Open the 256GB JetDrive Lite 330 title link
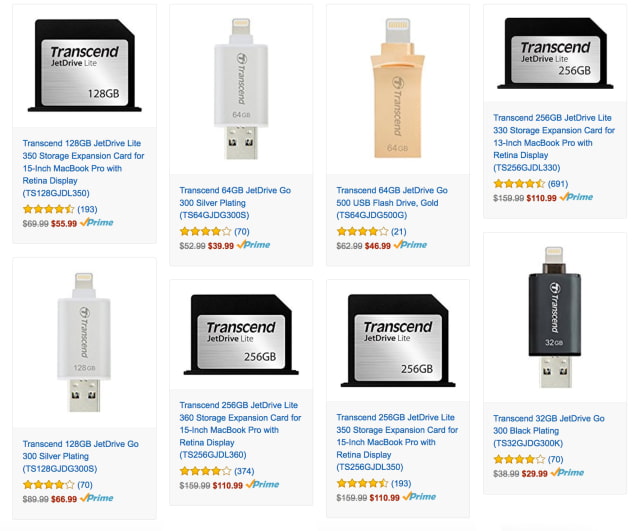Screen dimensions: 640x531 (x=554, y=143)
